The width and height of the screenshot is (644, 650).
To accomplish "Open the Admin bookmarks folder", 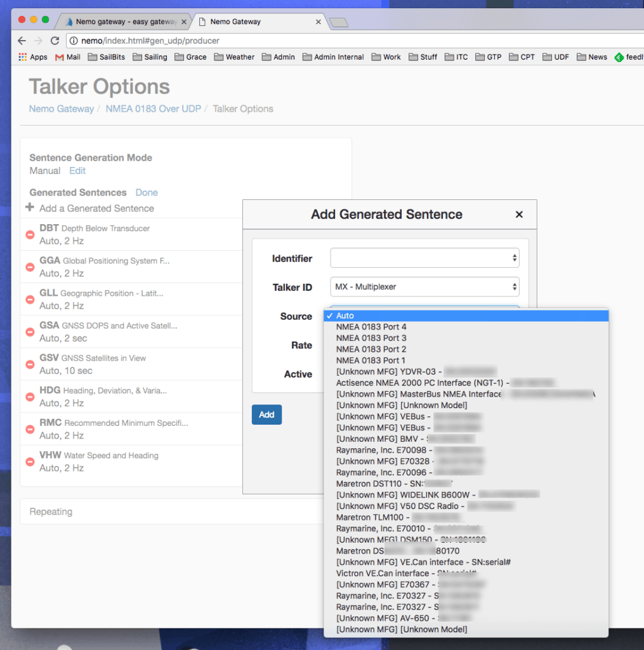I will (x=279, y=56).
